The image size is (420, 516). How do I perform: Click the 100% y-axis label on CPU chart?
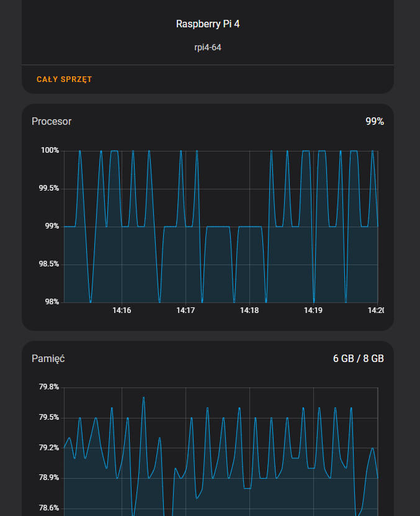coord(50,150)
